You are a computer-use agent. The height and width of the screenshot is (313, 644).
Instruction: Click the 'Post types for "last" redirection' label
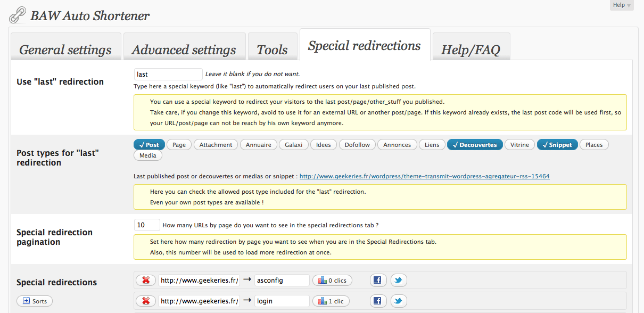tap(57, 158)
